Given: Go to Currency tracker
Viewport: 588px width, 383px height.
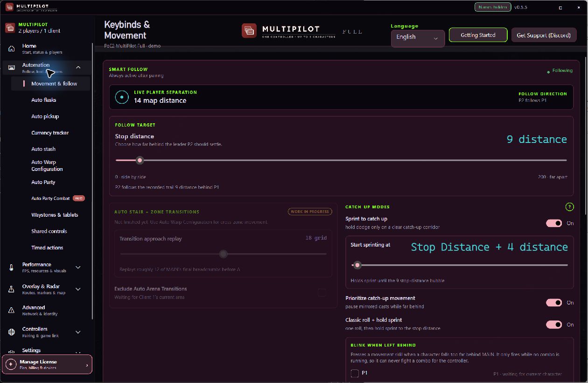Looking at the screenshot, I should coord(50,133).
